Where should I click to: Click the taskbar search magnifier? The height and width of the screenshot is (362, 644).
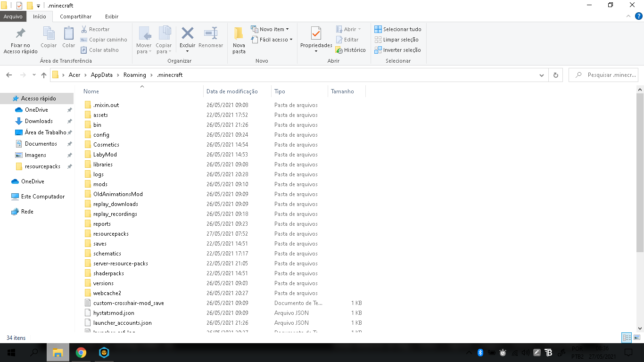click(34, 353)
